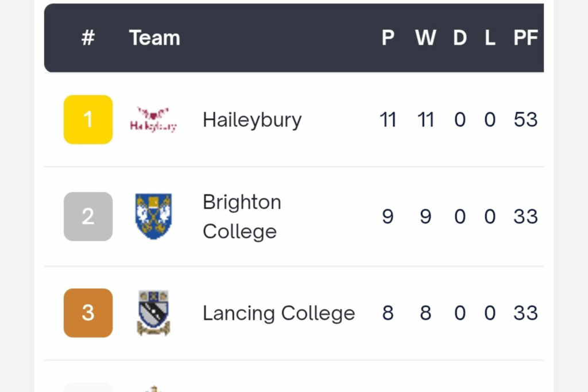Screen dimensions: 588x392
Task: Sort table by the Team column header
Action: pos(154,38)
